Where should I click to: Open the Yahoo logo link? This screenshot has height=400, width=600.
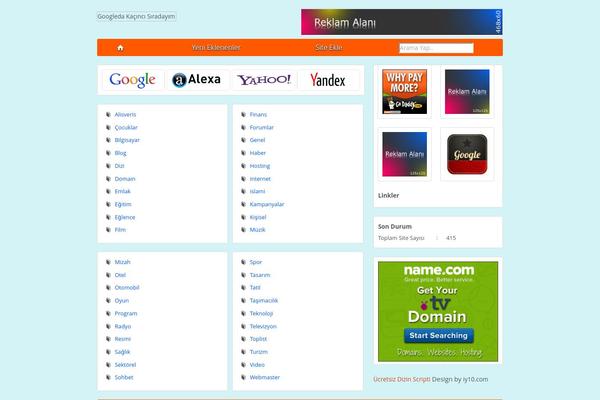tap(264, 80)
